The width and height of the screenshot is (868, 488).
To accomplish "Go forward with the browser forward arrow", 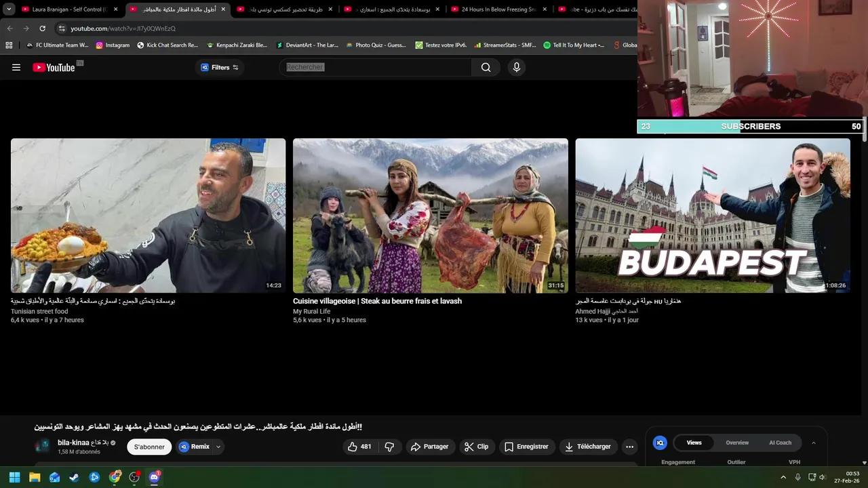I will pos(26,28).
